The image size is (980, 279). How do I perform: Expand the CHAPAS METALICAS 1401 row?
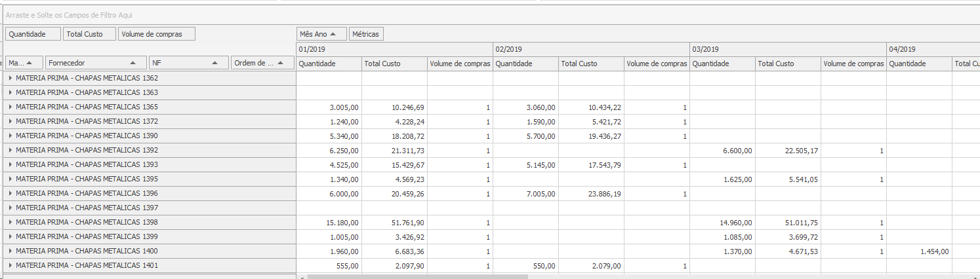coord(10,265)
